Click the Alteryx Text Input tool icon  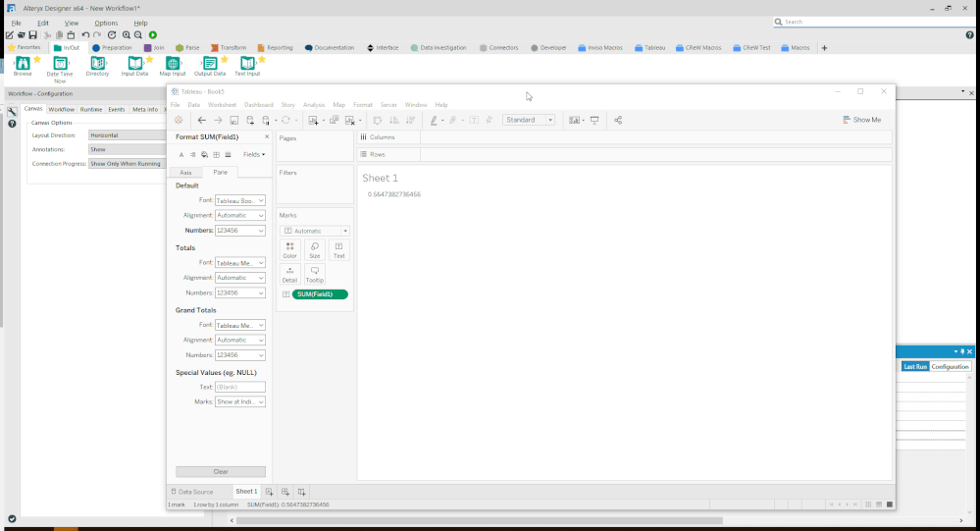pyautogui.click(x=247, y=63)
